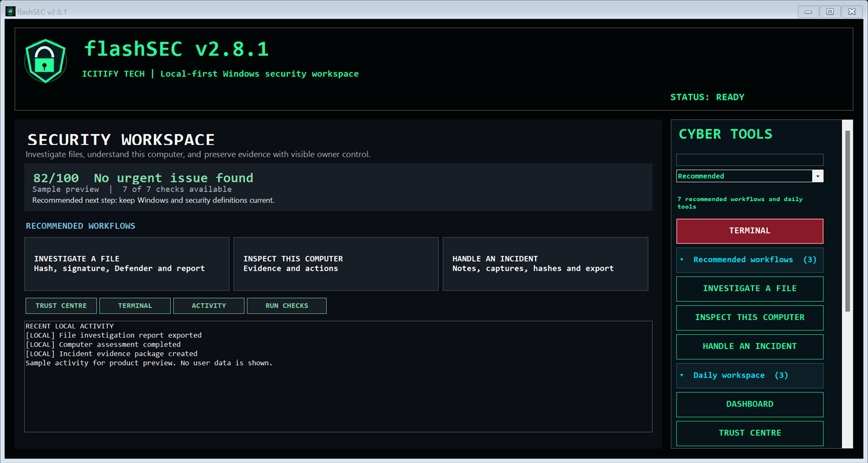Click the CYBER TOOLS panel heading
Image resolution: width=868 pixels, height=463 pixels.
[x=725, y=134]
